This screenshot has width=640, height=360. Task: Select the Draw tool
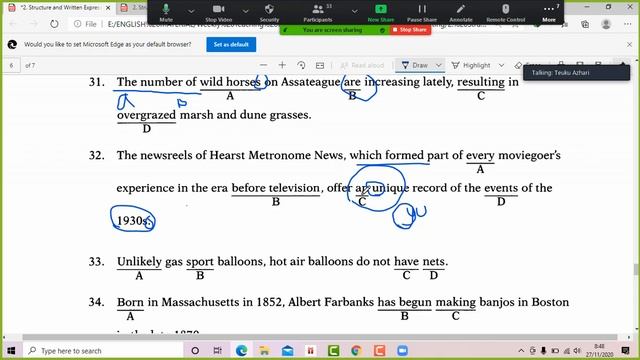pos(415,65)
